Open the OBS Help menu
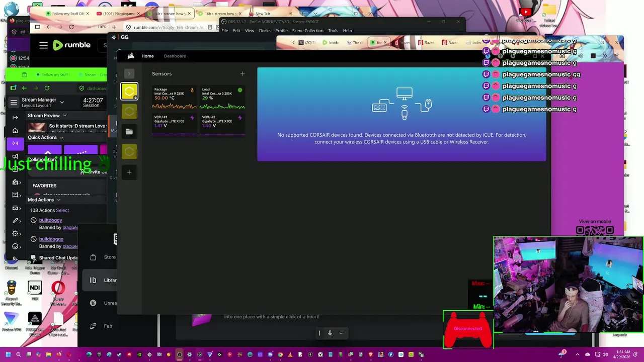The image size is (644, 362). [347, 31]
